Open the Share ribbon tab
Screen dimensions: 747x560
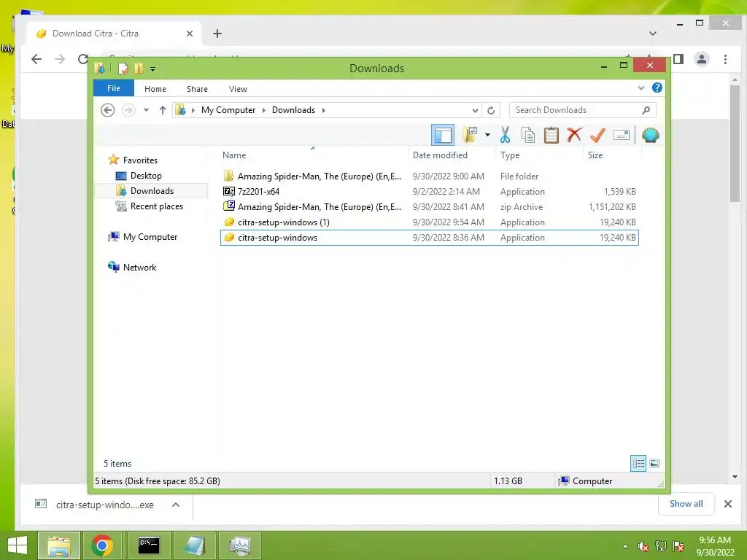point(197,89)
